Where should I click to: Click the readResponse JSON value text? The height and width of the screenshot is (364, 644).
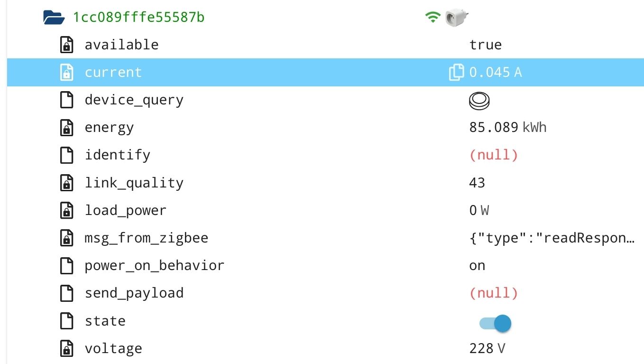(x=552, y=238)
